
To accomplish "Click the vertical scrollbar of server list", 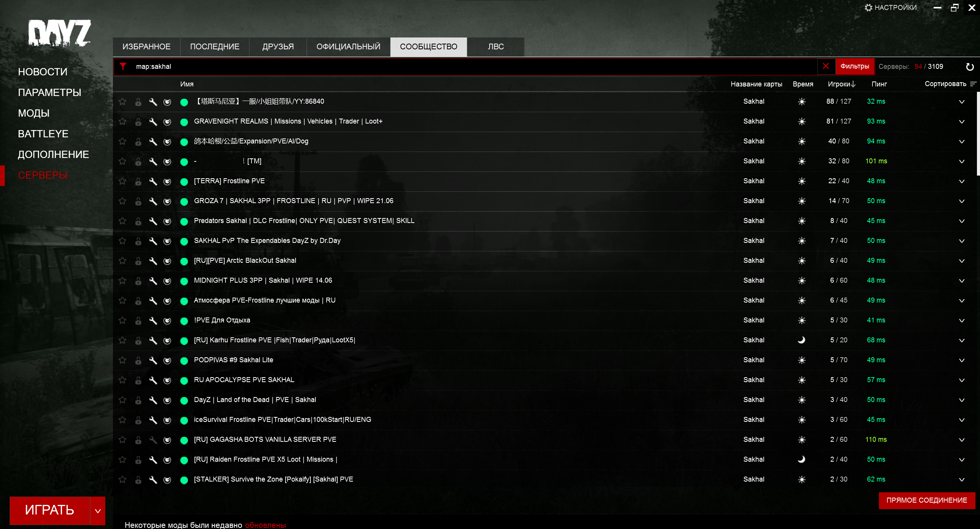I will click(x=978, y=134).
